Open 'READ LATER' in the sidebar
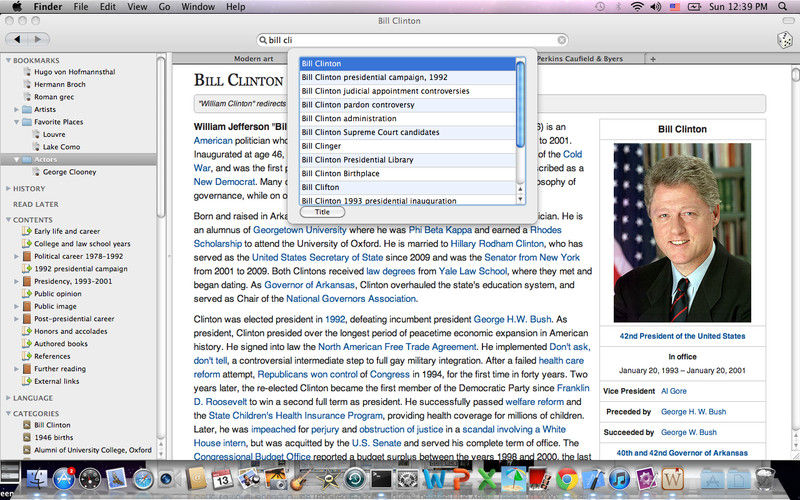The width and height of the screenshot is (800, 500). click(36, 204)
